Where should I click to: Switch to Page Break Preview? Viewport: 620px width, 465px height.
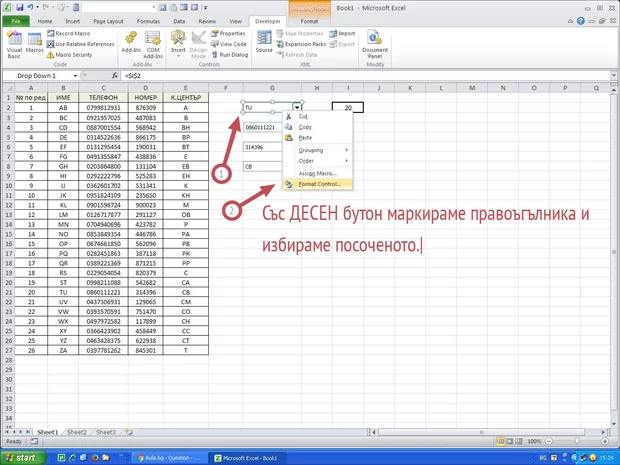(x=518, y=441)
